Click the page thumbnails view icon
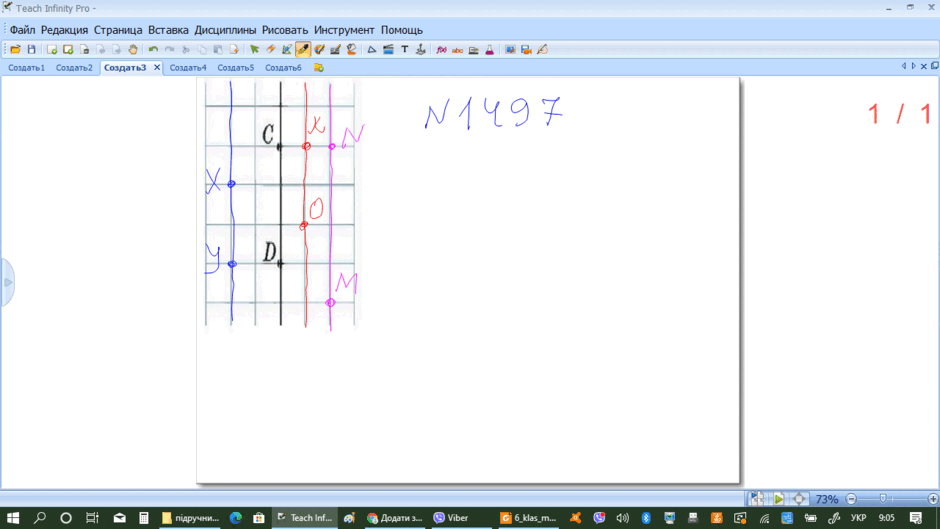Image resolution: width=940 pixels, height=529 pixels. (x=757, y=498)
